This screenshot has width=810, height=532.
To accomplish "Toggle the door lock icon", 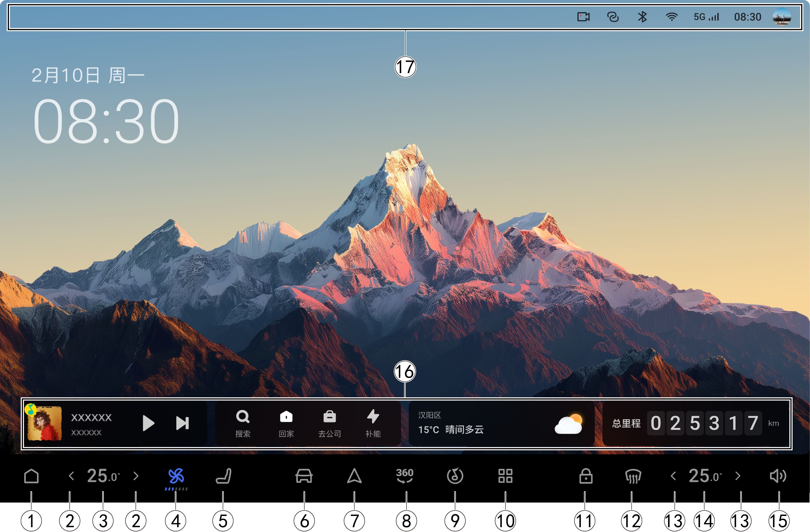I will point(585,476).
